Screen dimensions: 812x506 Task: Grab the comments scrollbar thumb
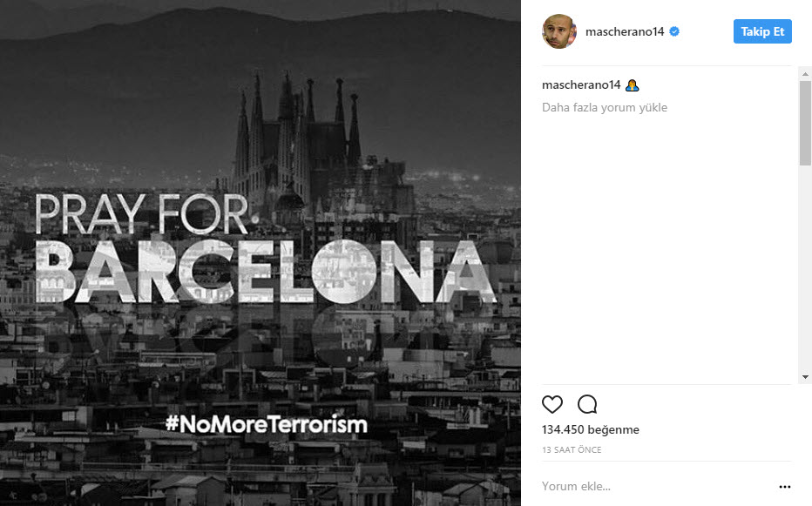(805, 124)
